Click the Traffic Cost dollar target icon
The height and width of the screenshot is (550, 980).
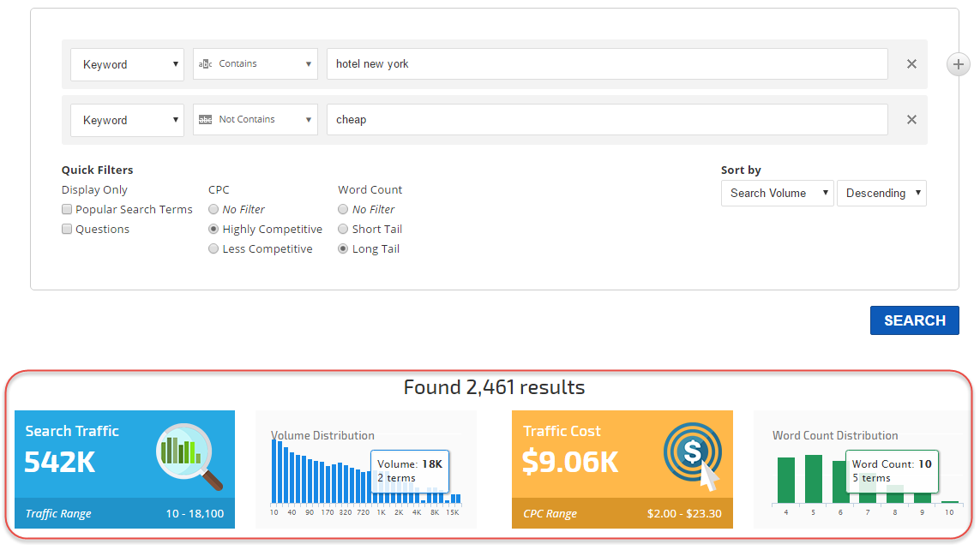pos(693,455)
